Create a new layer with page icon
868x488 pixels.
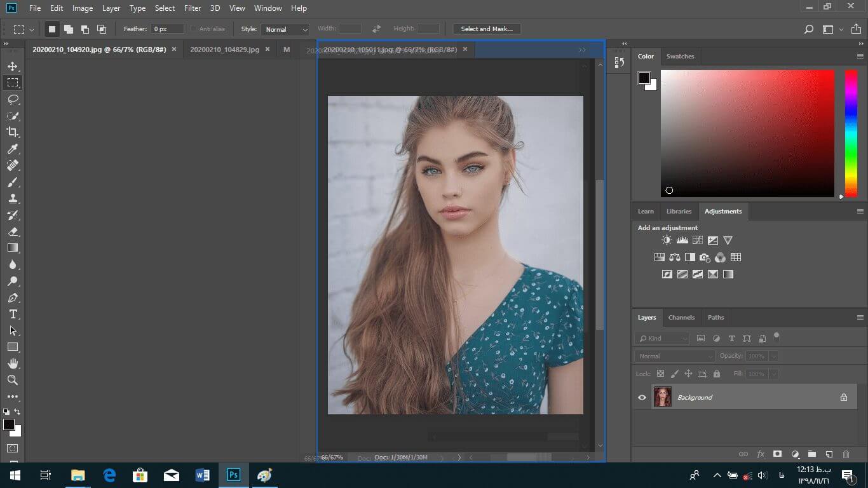[x=829, y=454]
